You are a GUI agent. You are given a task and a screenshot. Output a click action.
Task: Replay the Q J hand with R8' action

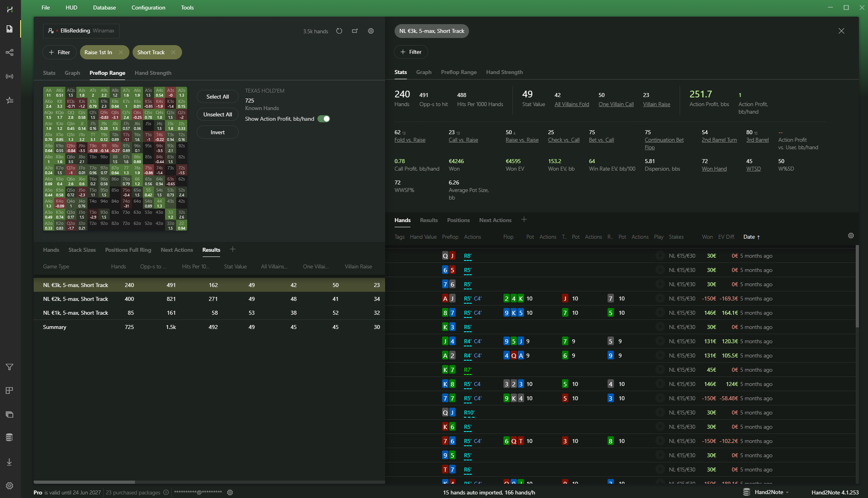click(660, 256)
